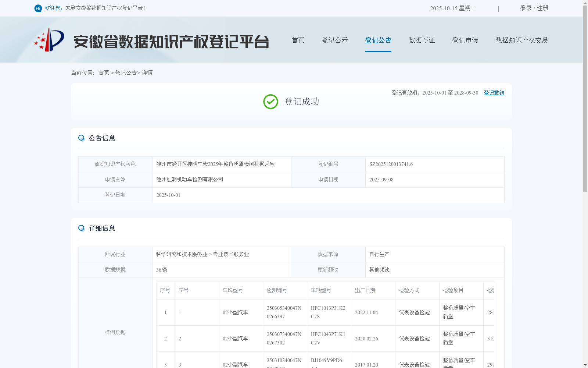
Task: Click the test number 250305340047N0266397 cell
Action: click(x=284, y=312)
